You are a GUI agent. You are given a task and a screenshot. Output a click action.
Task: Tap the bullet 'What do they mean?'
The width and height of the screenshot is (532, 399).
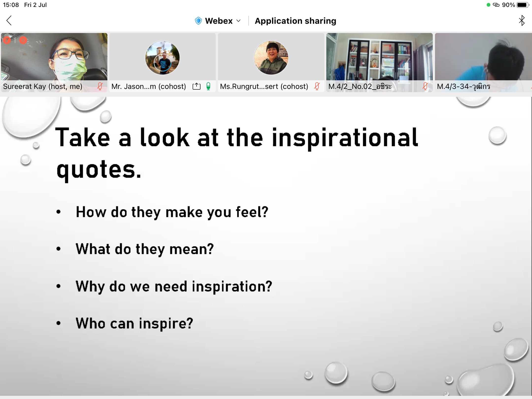[x=145, y=249]
